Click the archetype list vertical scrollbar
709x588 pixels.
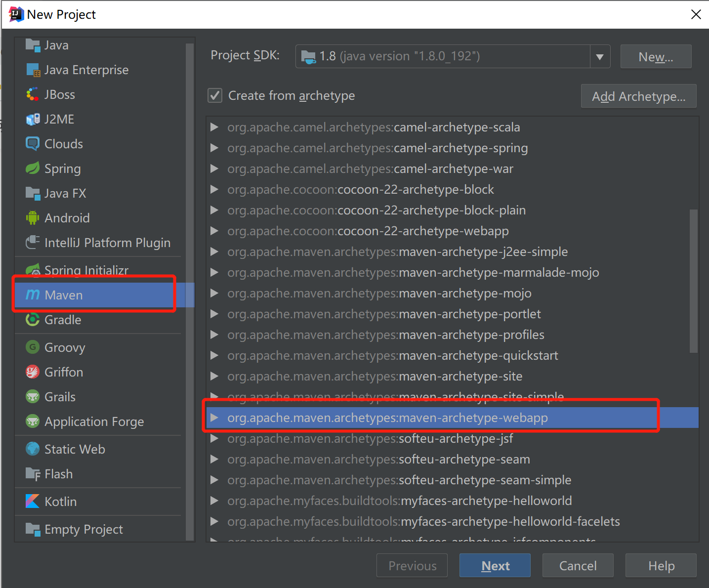[x=694, y=281]
